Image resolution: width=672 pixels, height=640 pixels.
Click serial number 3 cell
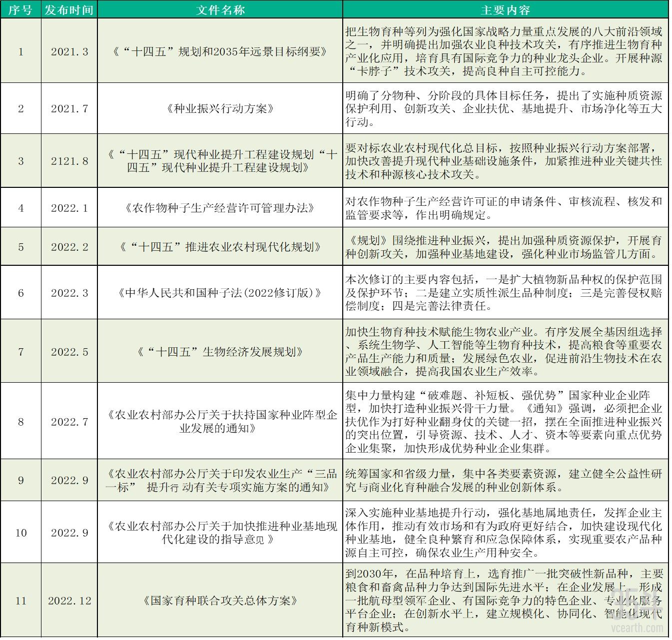click(x=20, y=161)
